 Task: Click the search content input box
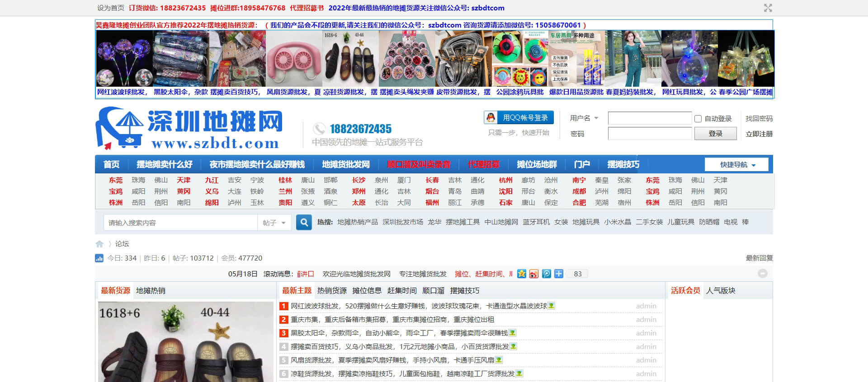click(x=181, y=223)
